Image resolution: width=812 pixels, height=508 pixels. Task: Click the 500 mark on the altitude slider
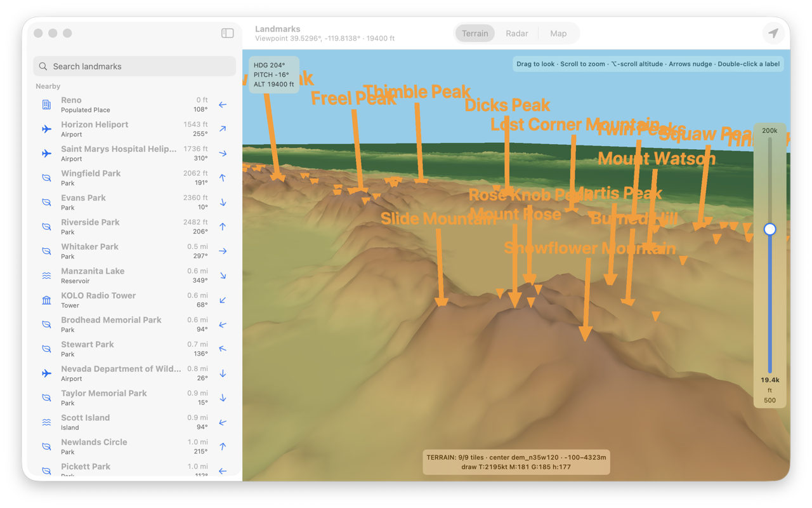pos(769,400)
